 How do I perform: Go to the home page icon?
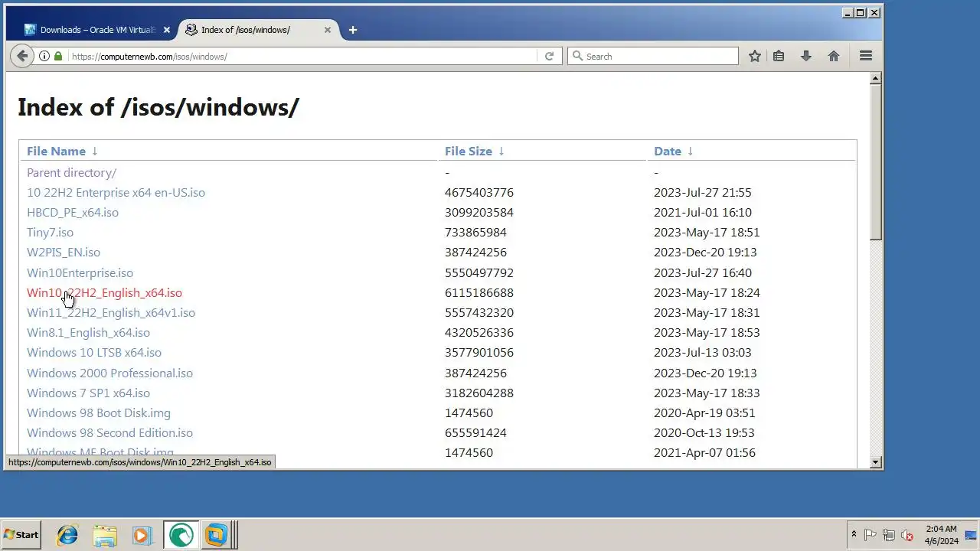(x=834, y=56)
